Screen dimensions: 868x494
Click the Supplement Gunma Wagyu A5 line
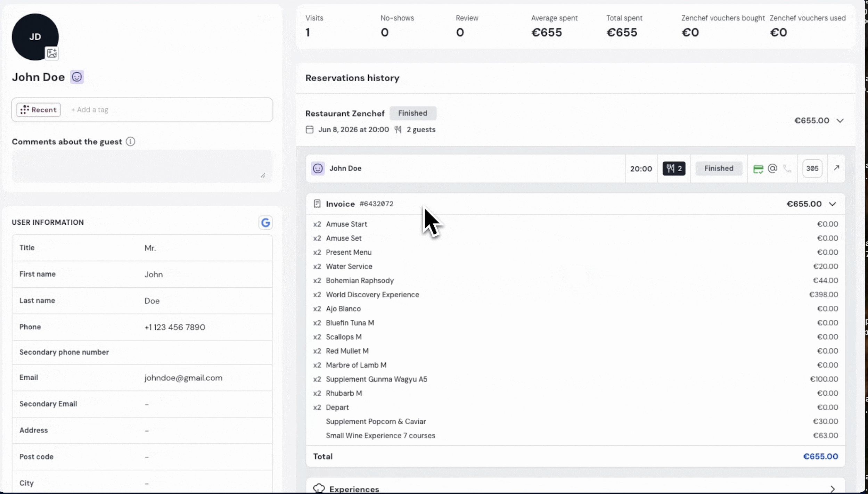pyautogui.click(x=575, y=379)
